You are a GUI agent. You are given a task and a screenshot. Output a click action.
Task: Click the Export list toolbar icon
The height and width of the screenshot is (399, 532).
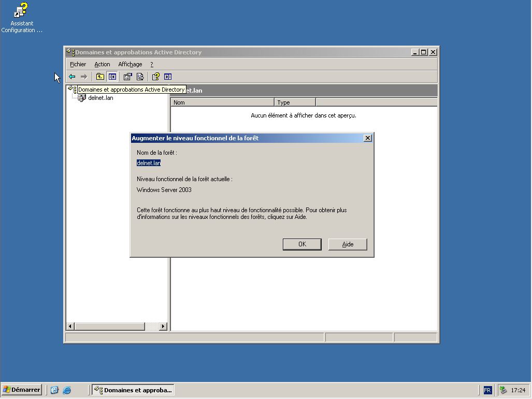click(x=140, y=77)
